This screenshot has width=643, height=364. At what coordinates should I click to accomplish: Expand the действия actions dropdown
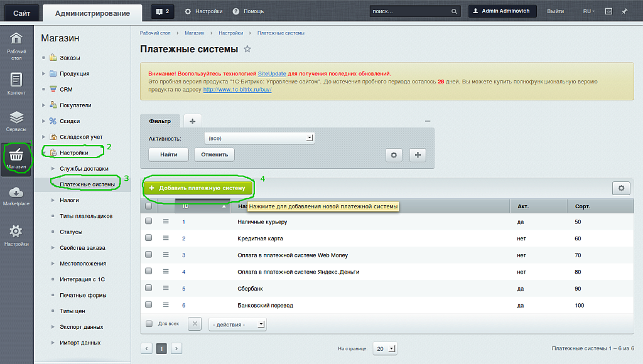[237, 324]
